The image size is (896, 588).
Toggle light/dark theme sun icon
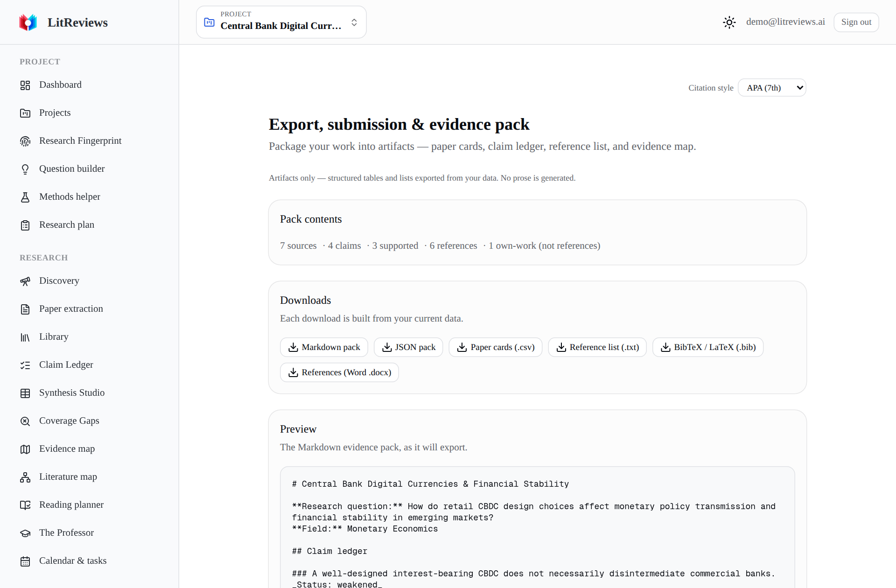click(729, 22)
